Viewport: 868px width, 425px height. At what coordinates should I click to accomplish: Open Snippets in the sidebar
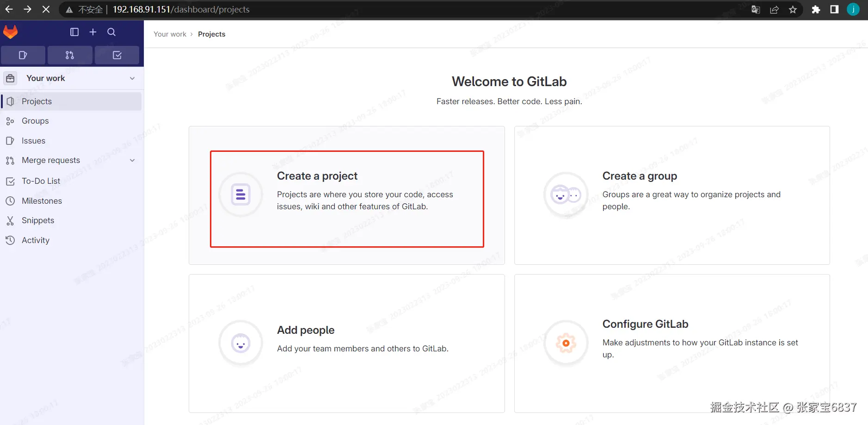[x=72, y=220]
